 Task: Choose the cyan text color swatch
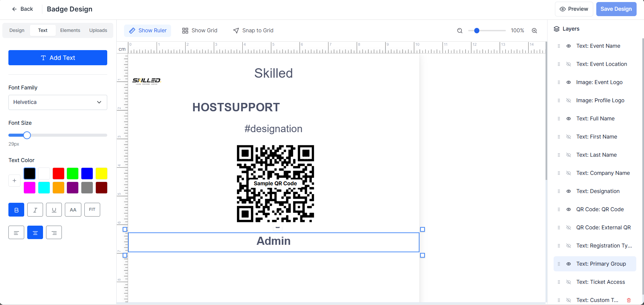(44, 188)
